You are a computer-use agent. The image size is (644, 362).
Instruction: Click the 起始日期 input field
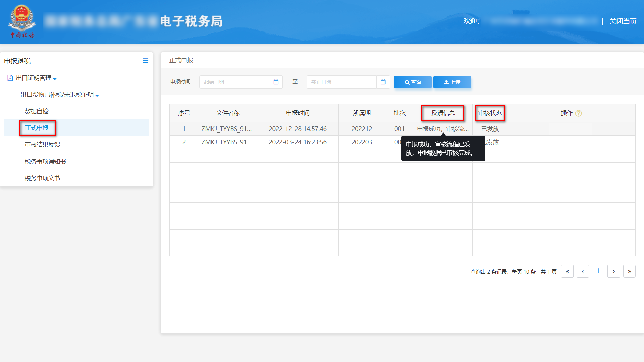pos(234,82)
